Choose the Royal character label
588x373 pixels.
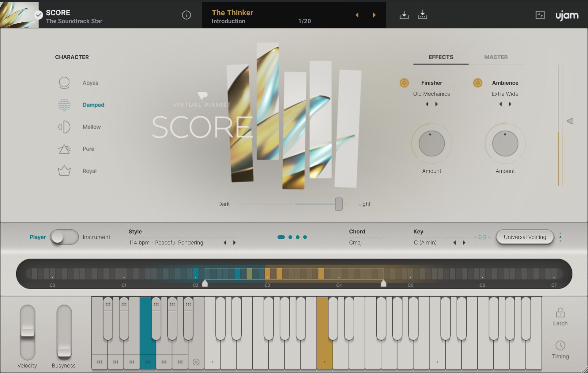click(89, 171)
